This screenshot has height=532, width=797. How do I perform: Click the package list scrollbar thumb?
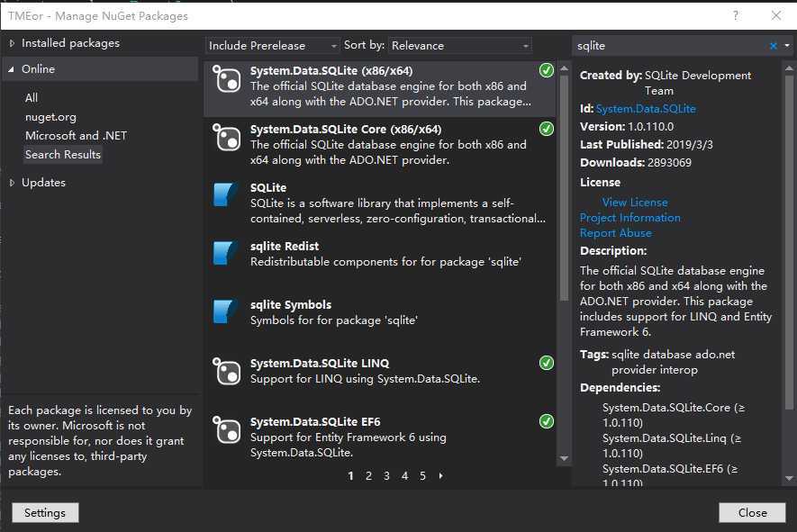coord(564,188)
